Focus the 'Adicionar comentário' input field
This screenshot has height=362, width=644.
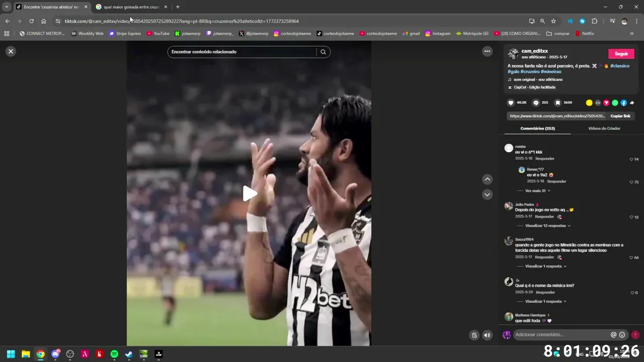pyautogui.click(x=561, y=335)
